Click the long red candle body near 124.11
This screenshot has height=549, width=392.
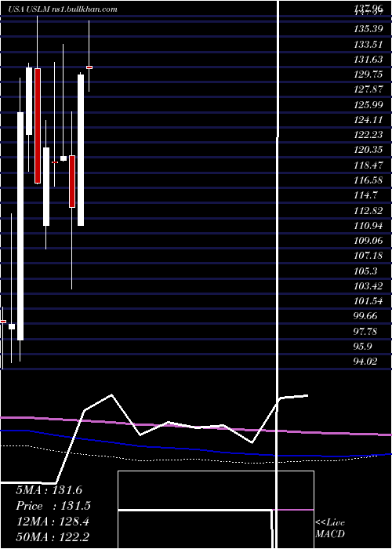38,125
